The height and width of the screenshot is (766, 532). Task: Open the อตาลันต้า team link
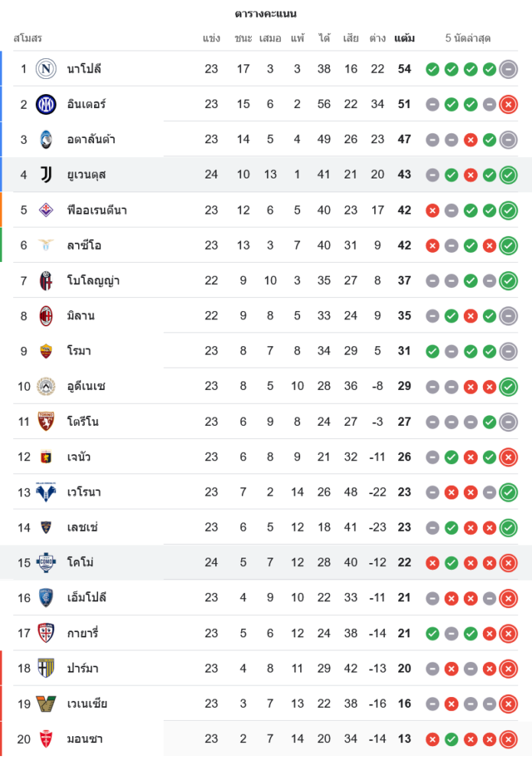91,139
